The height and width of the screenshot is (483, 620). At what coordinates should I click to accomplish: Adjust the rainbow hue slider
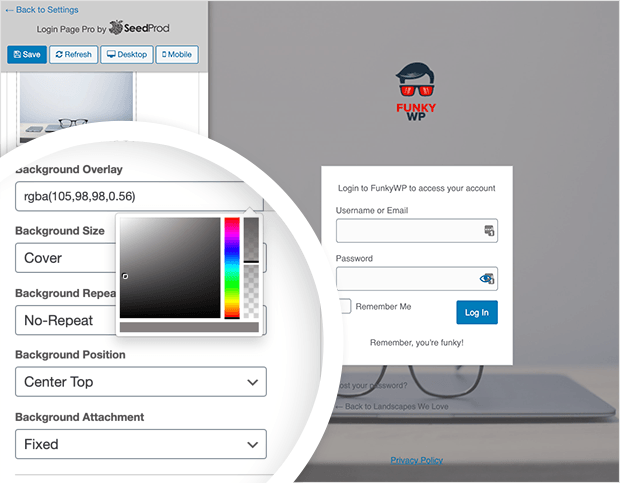(x=232, y=268)
